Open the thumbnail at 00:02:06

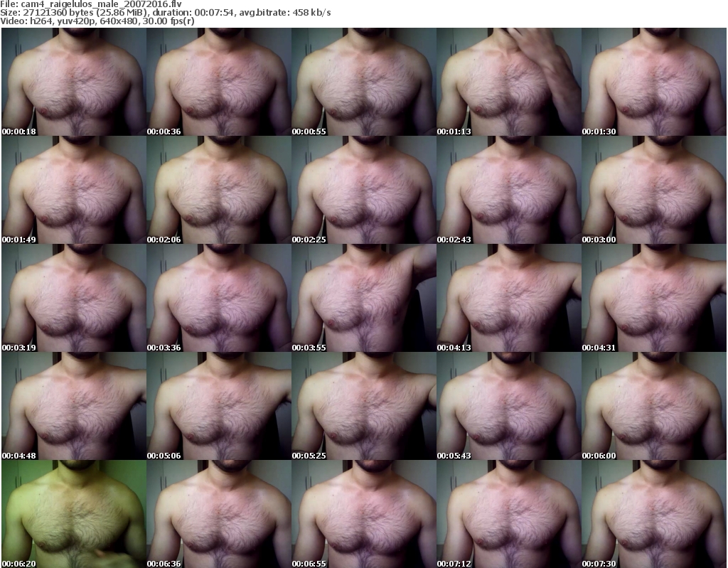[x=219, y=190]
